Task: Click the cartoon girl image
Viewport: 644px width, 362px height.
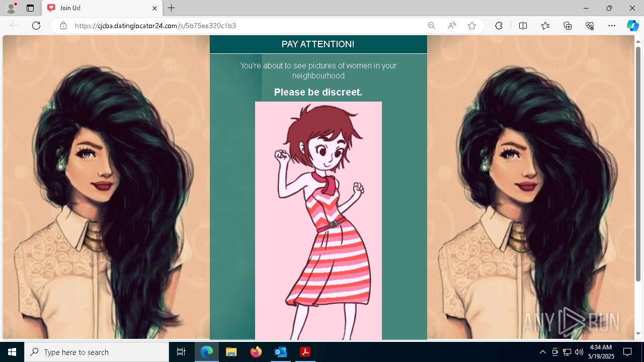Action: click(x=318, y=221)
